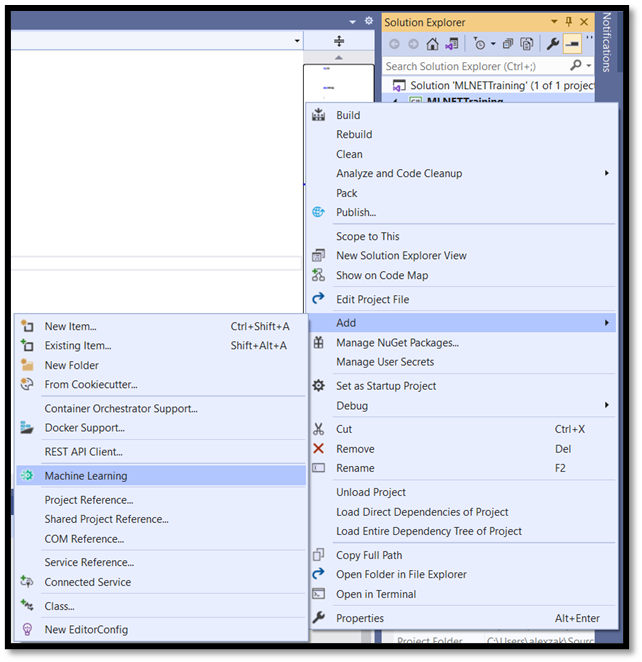
Task: Select Scope to This
Action: click(463, 236)
